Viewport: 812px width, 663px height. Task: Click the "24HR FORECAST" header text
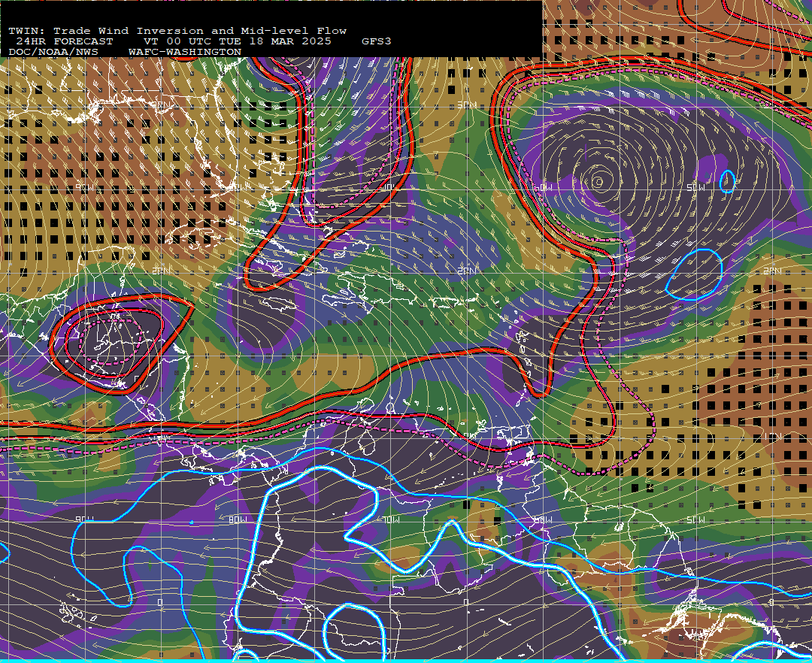[64, 41]
